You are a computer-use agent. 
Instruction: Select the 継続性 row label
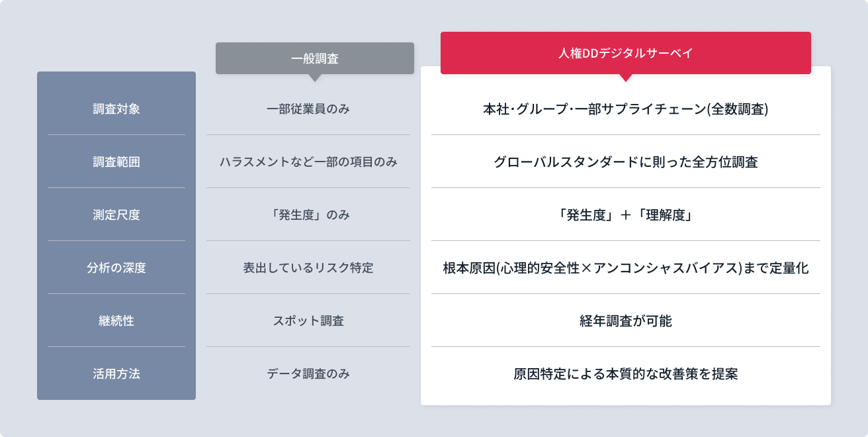[x=116, y=320]
